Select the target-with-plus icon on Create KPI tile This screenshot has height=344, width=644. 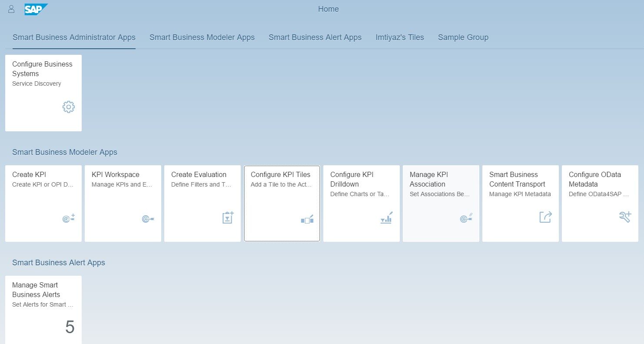point(68,219)
